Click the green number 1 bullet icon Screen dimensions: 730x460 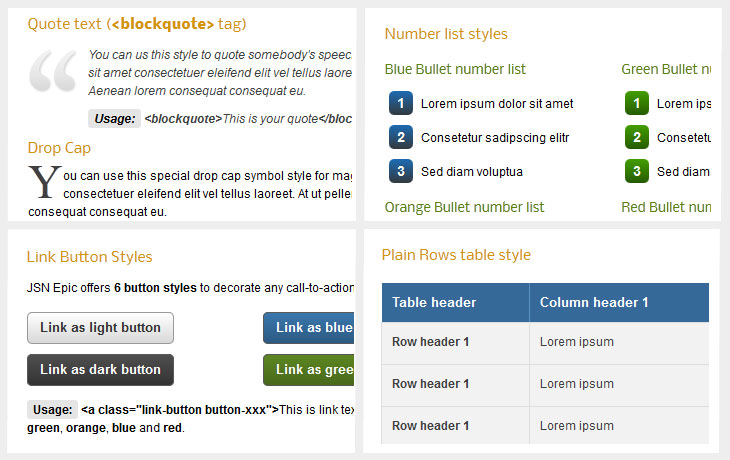636,103
